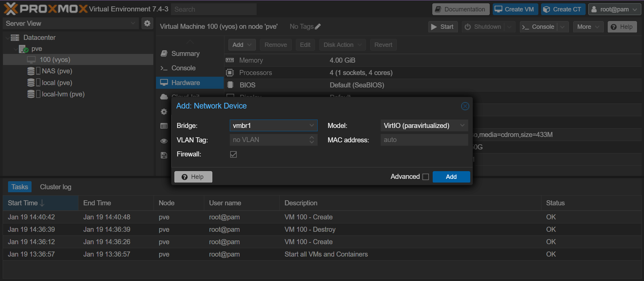The image size is (644, 281).
Task: Open the Server View selector
Action: (70, 23)
